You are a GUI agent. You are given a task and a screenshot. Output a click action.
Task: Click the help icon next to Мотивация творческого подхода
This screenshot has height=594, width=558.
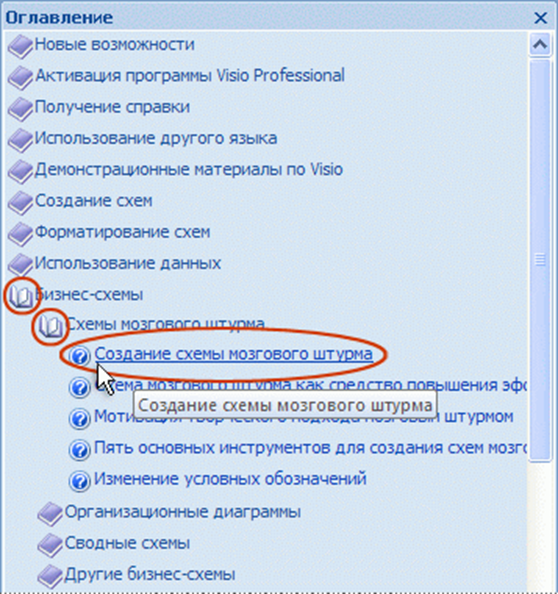pos(80,419)
